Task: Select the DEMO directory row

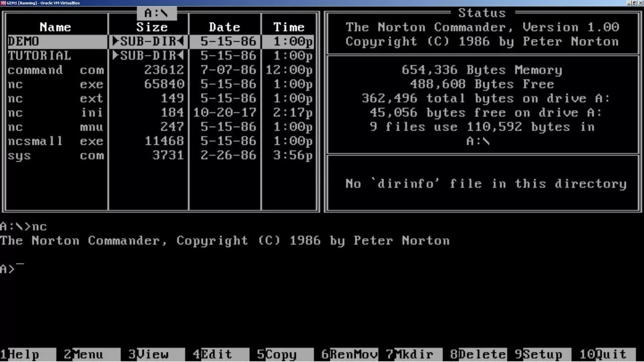Action: tap(161, 41)
